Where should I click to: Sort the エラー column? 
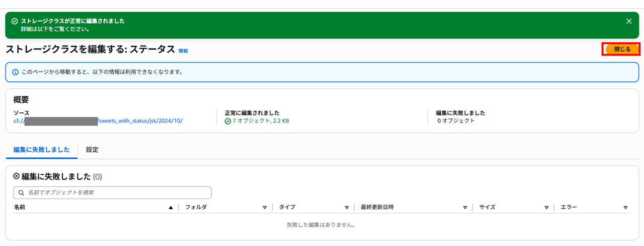625,207
